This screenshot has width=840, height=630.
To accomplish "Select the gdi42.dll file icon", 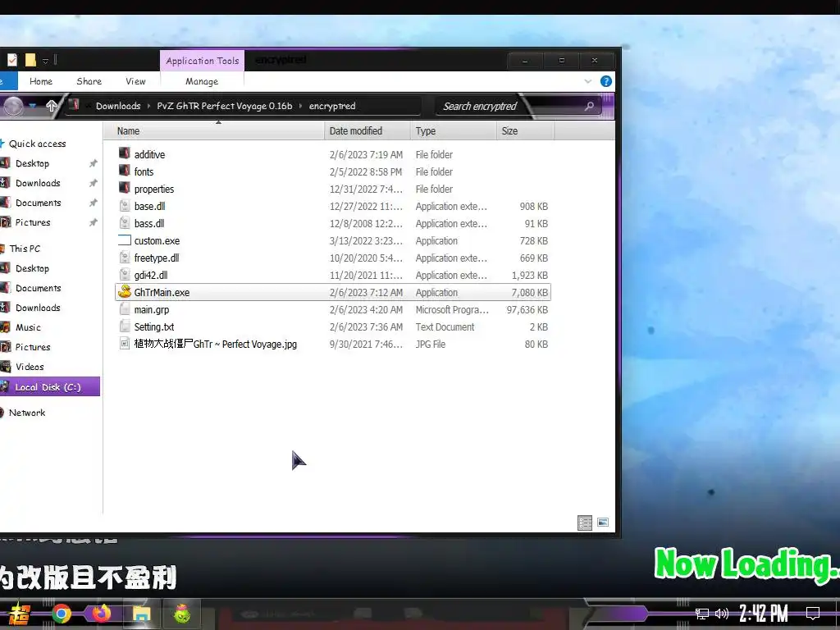I will [125, 275].
